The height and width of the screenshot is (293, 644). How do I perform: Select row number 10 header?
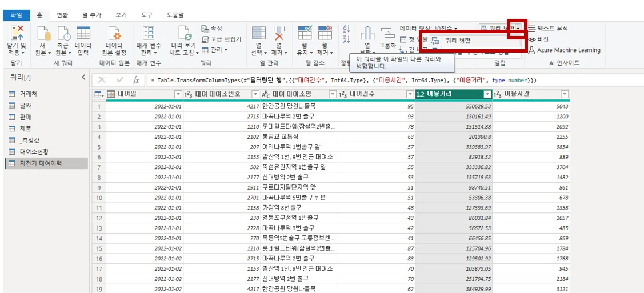pyautogui.click(x=98, y=198)
